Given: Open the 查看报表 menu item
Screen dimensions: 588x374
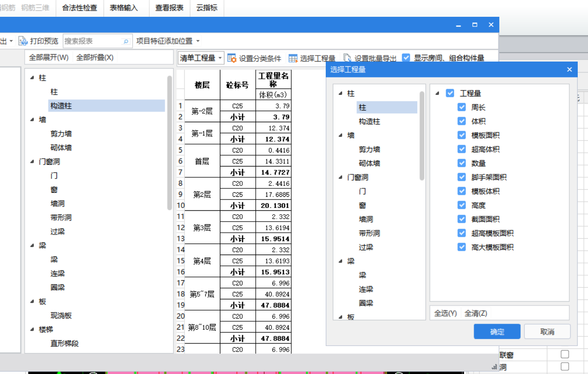Looking at the screenshot, I should click(169, 8).
